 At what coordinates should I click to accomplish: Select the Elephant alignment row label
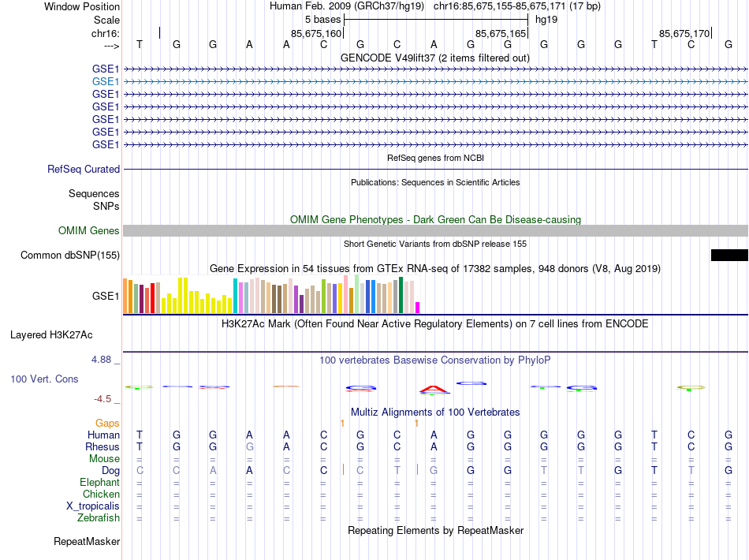[100, 482]
